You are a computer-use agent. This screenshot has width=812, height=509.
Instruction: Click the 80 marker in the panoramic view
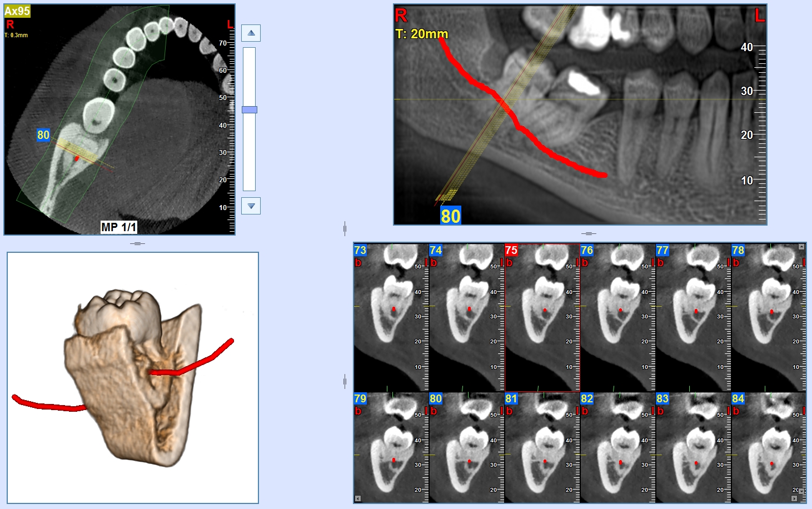tap(450, 216)
